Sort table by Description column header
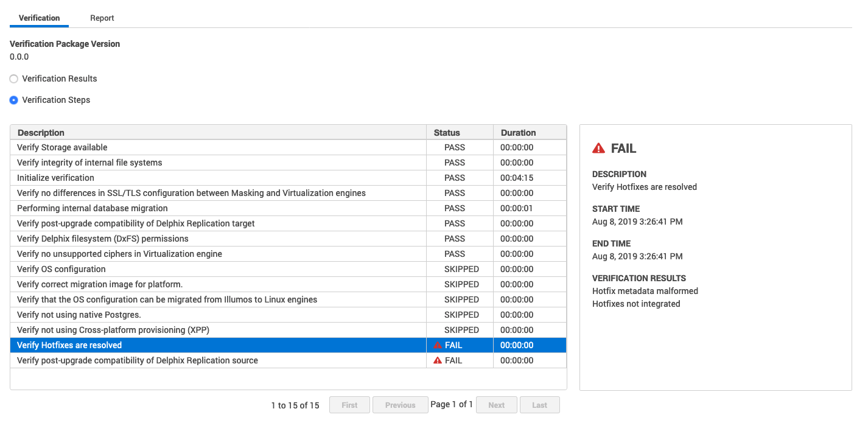 (41, 133)
